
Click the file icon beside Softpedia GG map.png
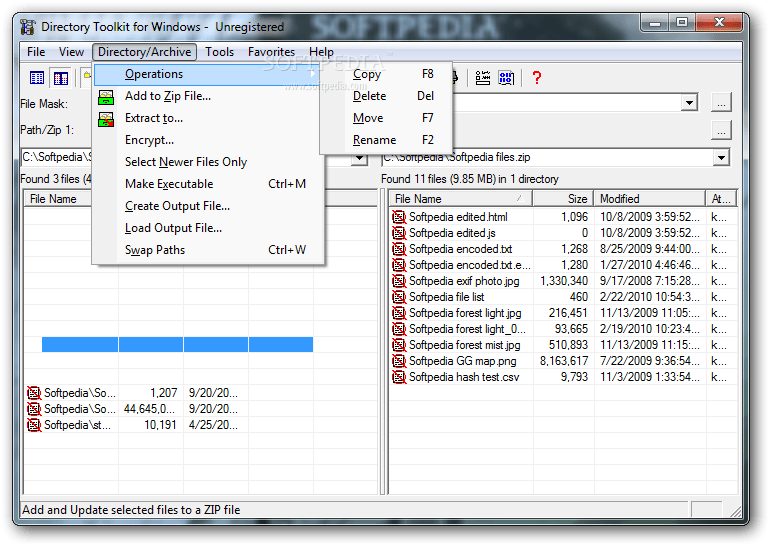[x=399, y=361]
